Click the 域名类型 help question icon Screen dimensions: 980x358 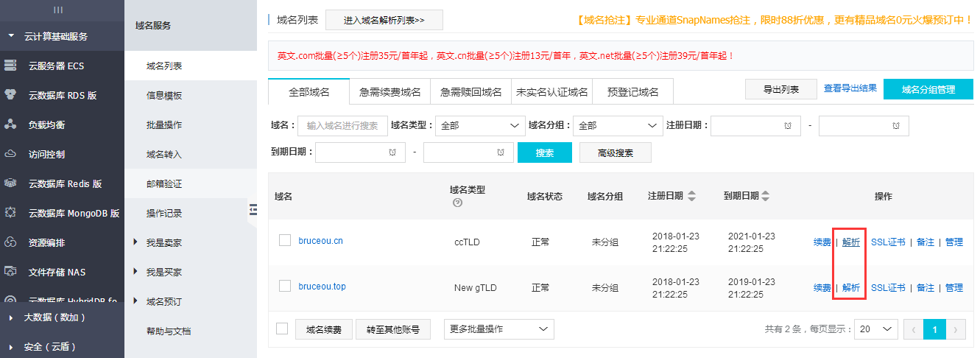pyautogui.click(x=457, y=203)
